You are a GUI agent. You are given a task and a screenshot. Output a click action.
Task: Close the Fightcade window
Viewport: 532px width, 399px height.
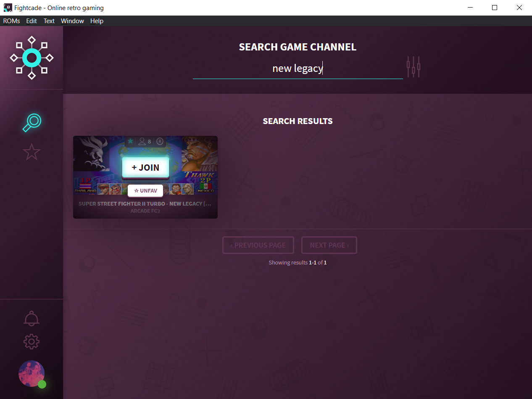click(520, 8)
